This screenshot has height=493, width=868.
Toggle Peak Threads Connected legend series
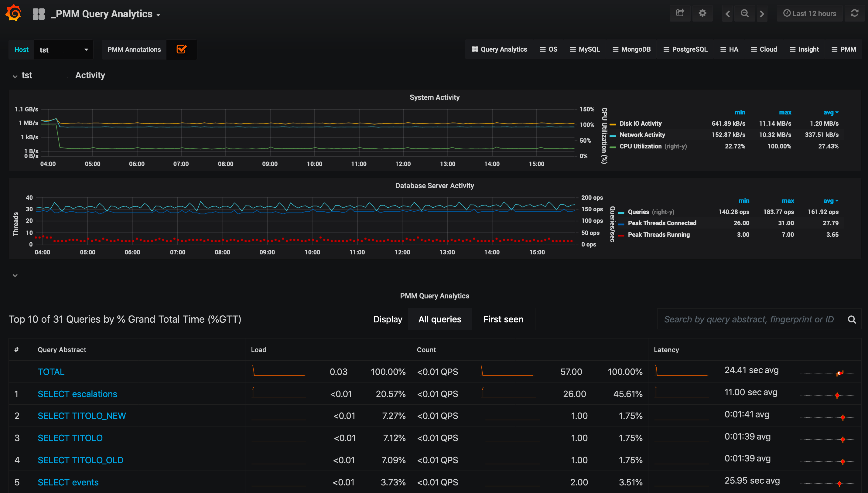coord(662,223)
